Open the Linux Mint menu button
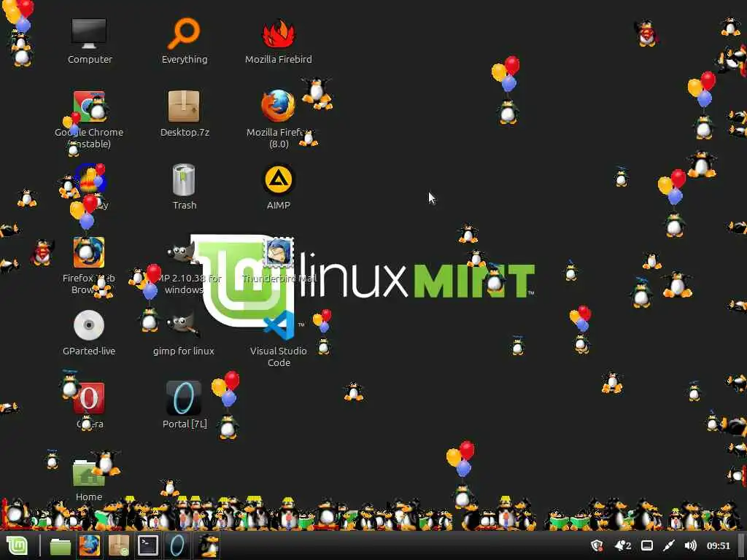 click(x=18, y=545)
